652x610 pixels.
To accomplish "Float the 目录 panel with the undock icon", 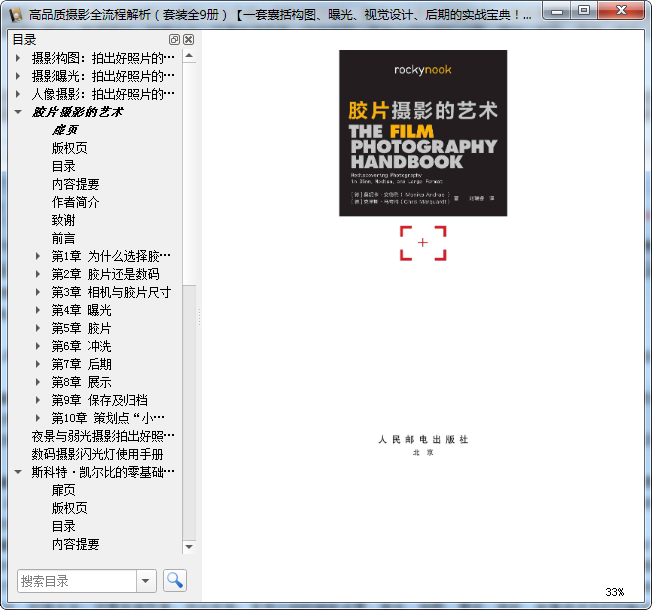I will (x=174, y=40).
